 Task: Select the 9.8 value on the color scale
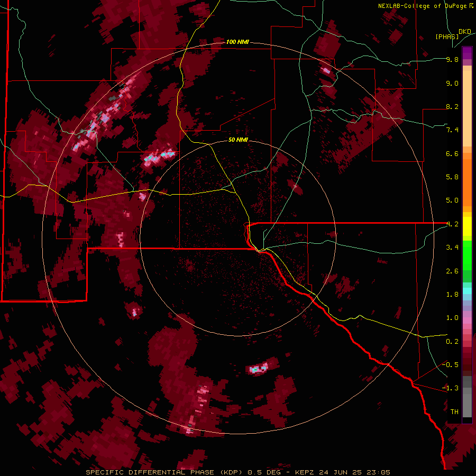click(x=452, y=59)
